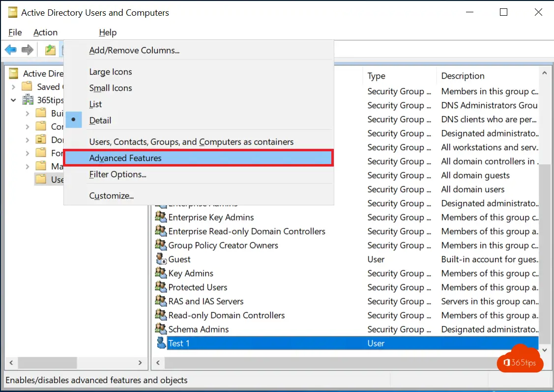The image size is (554, 392).
Task: Toggle Advanced Features in the View menu
Action: (125, 158)
